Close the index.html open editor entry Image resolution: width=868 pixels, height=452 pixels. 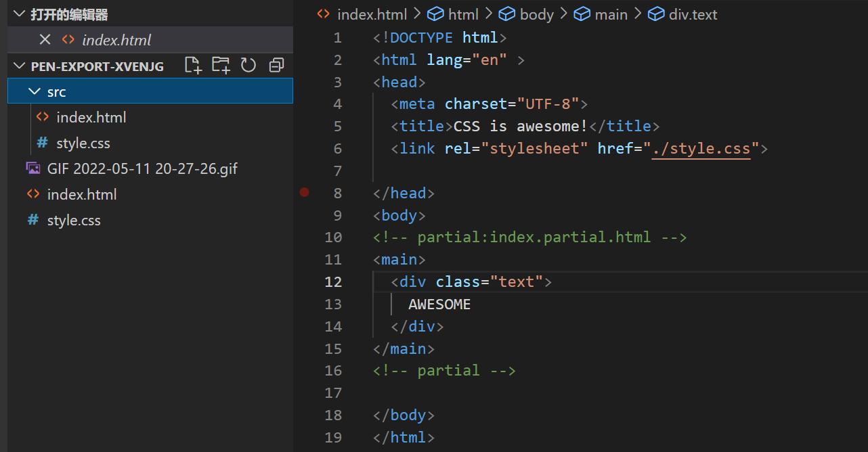point(45,40)
